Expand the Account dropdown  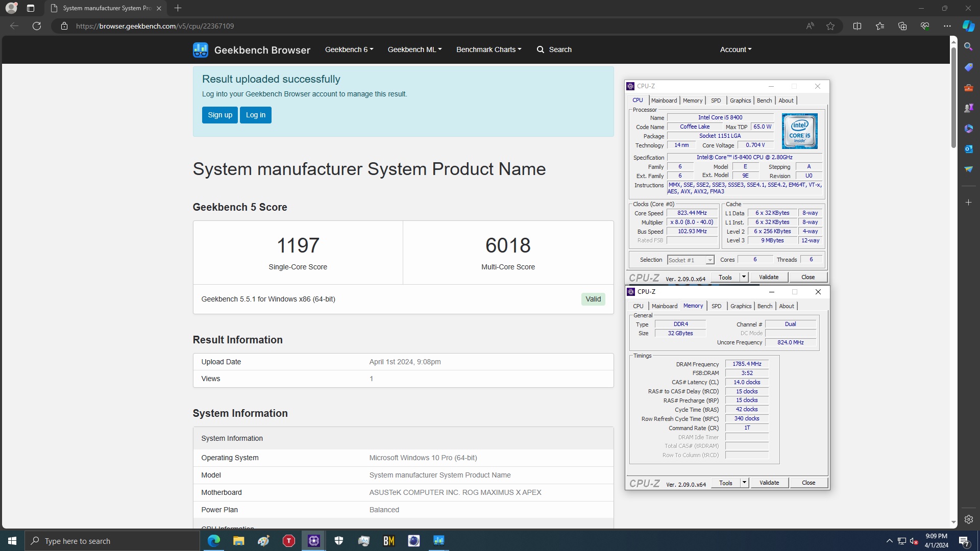click(x=736, y=49)
